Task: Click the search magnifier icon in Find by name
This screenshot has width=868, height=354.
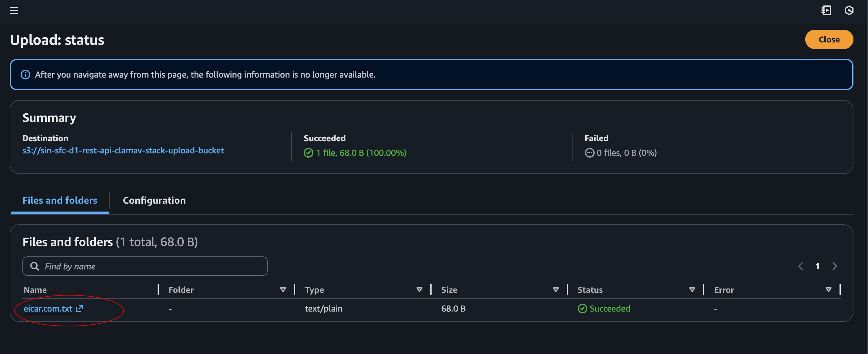Action: [34, 266]
